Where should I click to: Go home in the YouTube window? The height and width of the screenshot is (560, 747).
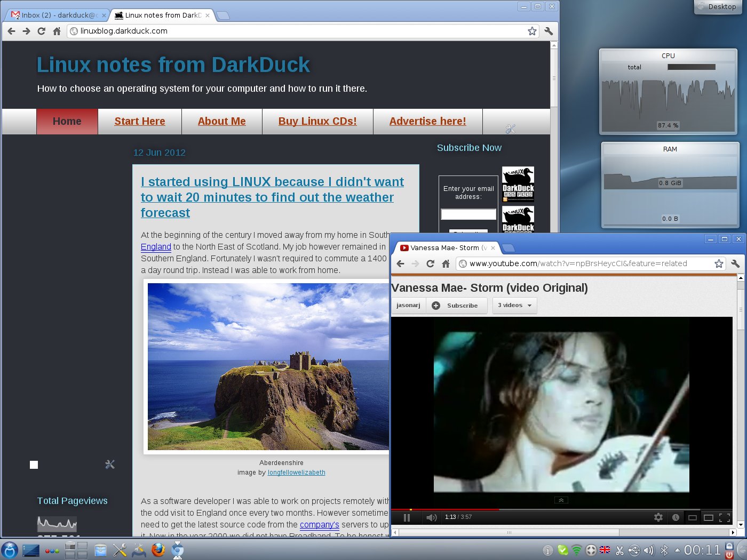(446, 263)
